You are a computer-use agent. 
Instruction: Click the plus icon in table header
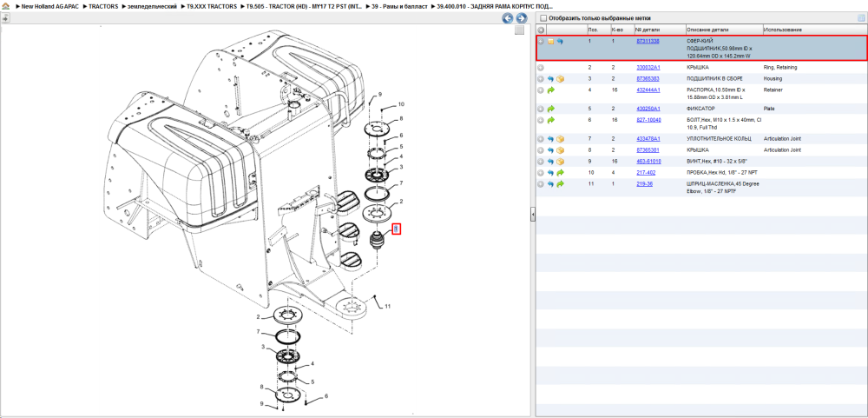click(x=541, y=30)
